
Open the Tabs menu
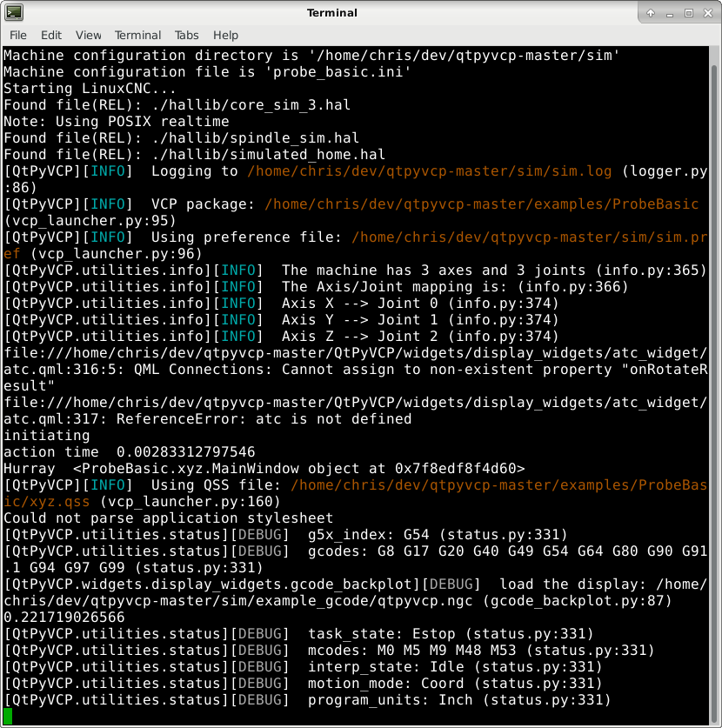tap(187, 36)
